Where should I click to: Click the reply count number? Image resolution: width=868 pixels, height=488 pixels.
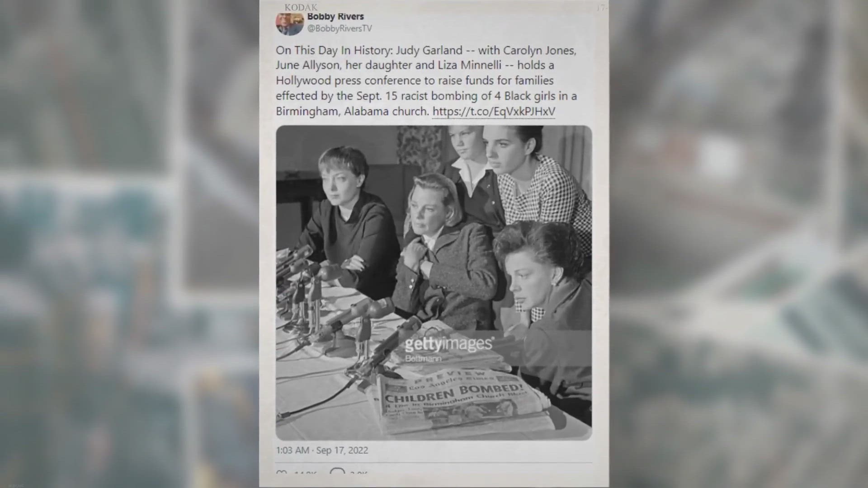click(359, 473)
